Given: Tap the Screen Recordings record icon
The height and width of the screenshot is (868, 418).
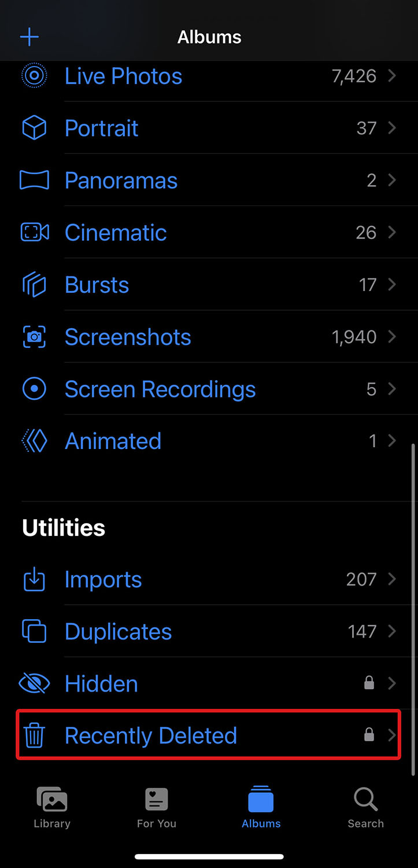Looking at the screenshot, I should 34,389.
